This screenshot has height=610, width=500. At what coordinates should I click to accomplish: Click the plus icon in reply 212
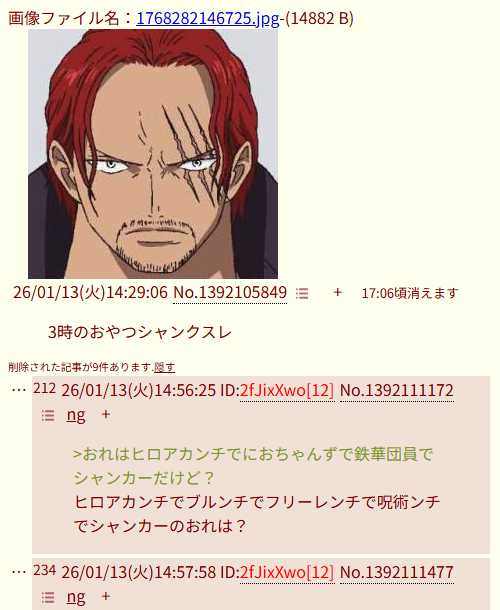coord(105,415)
